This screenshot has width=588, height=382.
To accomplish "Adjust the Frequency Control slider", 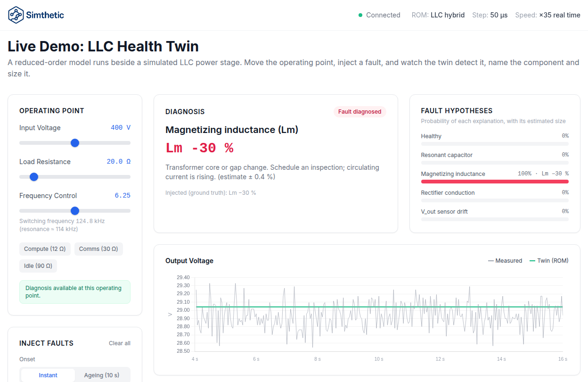I will coord(75,211).
